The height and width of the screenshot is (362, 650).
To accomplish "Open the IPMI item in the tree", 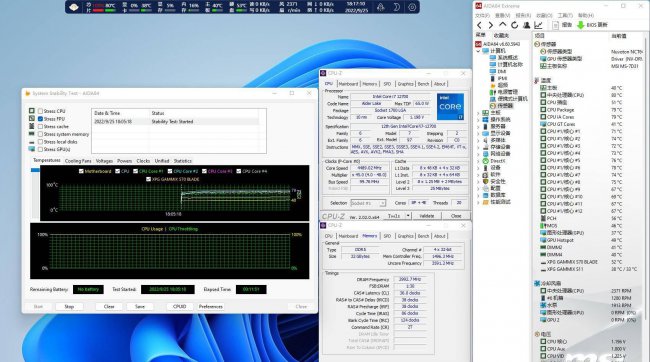I will [x=502, y=78].
